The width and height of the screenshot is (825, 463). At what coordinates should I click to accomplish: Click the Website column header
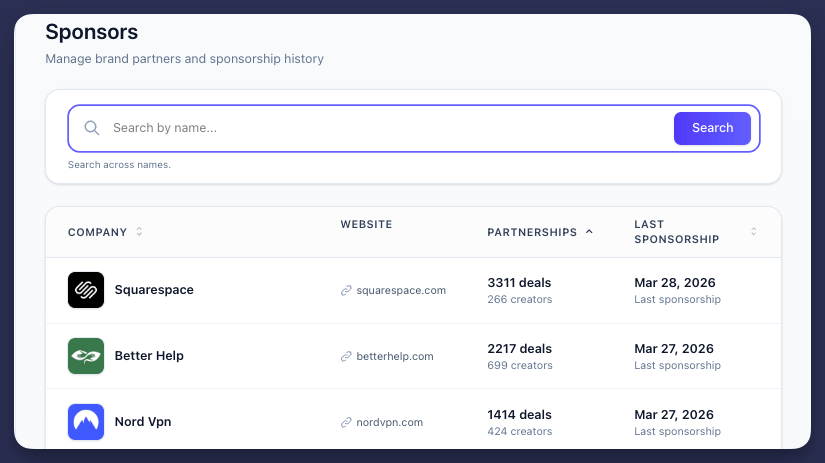(x=366, y=224)
